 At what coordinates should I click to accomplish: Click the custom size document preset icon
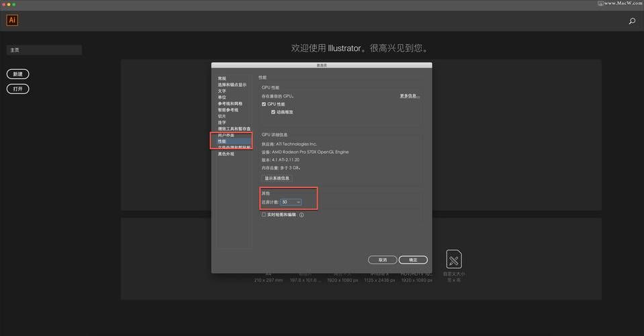point(454,259)
